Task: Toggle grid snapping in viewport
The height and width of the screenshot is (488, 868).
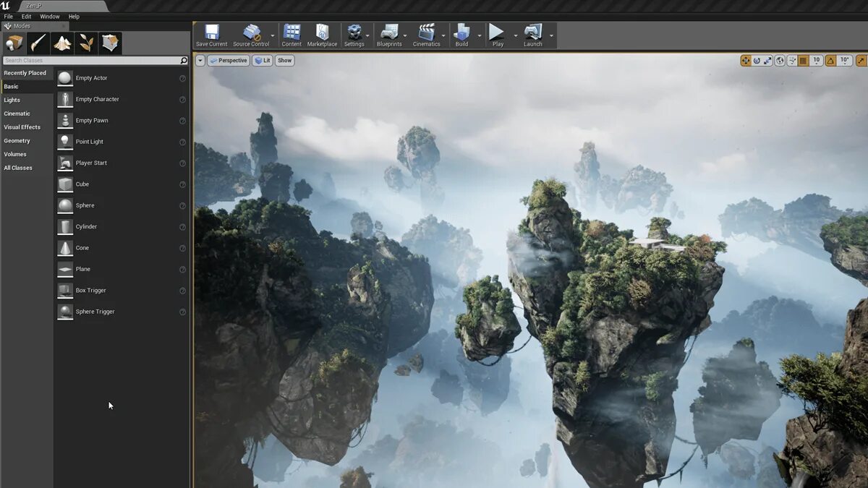Action: tap(803, 61)
